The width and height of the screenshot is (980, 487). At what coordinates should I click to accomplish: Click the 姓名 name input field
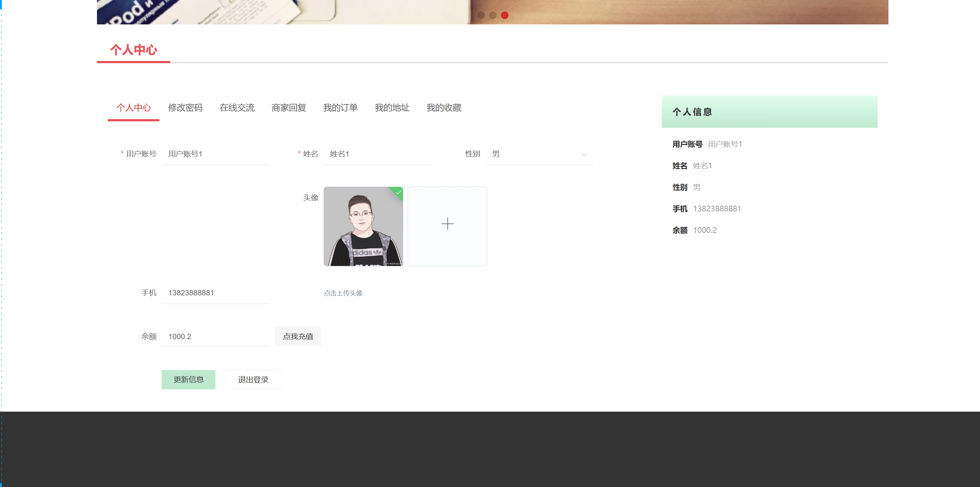point(377,154)
